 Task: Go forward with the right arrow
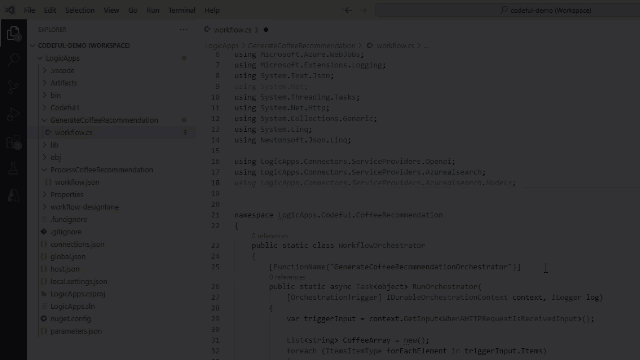click(x=363, y=10)
